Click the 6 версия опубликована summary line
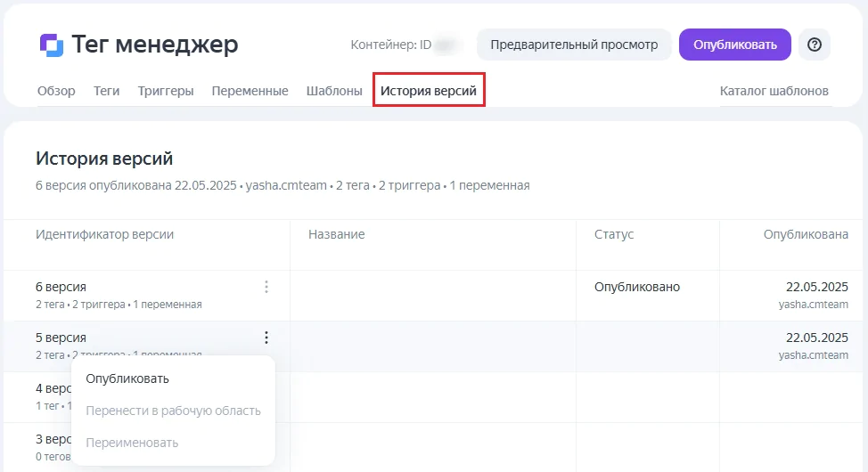The width and height of the screenshot is (868, 472). [x=283, y=185]
